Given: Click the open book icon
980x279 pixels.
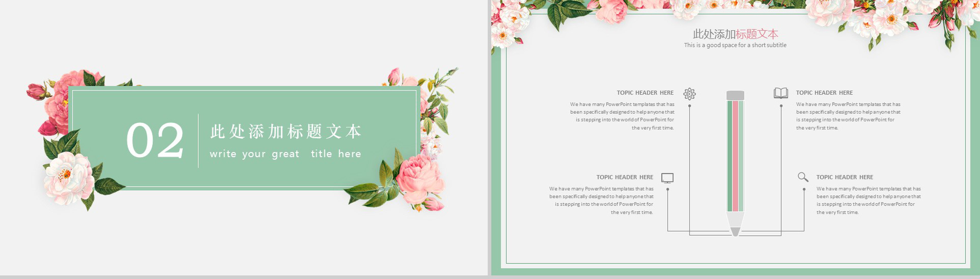Looking at the screenshot, I should pos(781,93).
